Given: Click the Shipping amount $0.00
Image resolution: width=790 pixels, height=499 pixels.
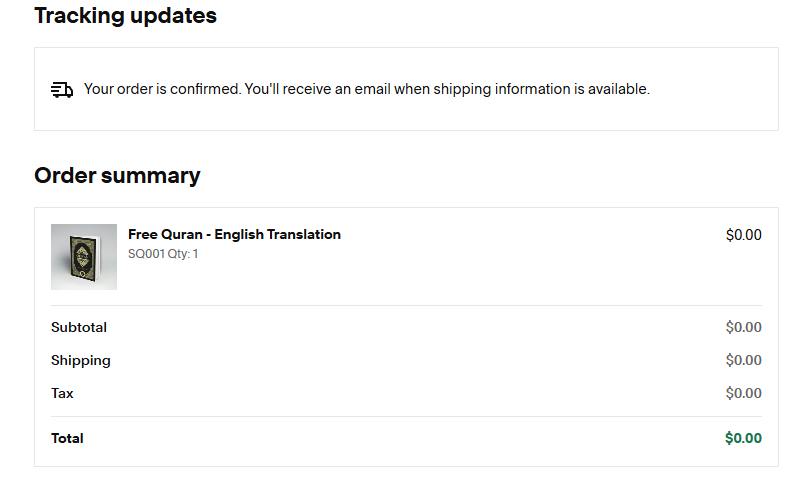Looking at the screenshot, I should (x=743, y=361).
